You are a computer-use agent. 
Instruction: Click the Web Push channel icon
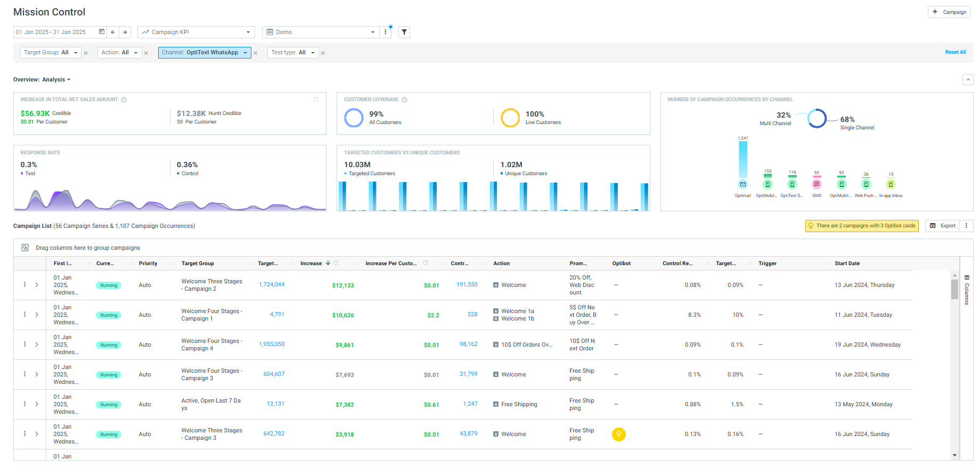(x=866, y=184)
